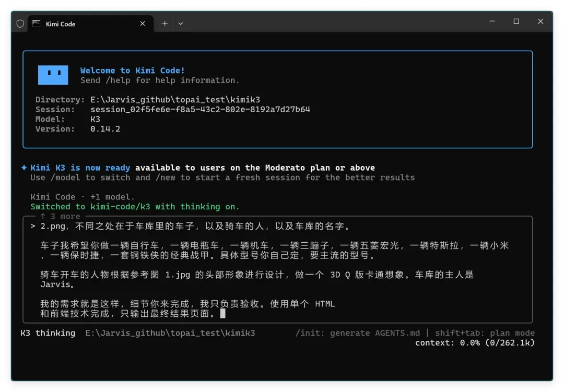Close the terminal window
Viewport: 564px width, 392px height.
540,21
